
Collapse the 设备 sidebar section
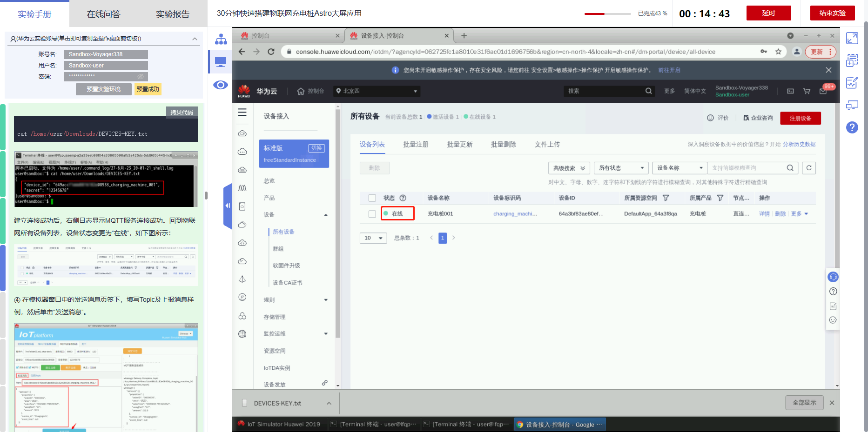tap(326, 215)
